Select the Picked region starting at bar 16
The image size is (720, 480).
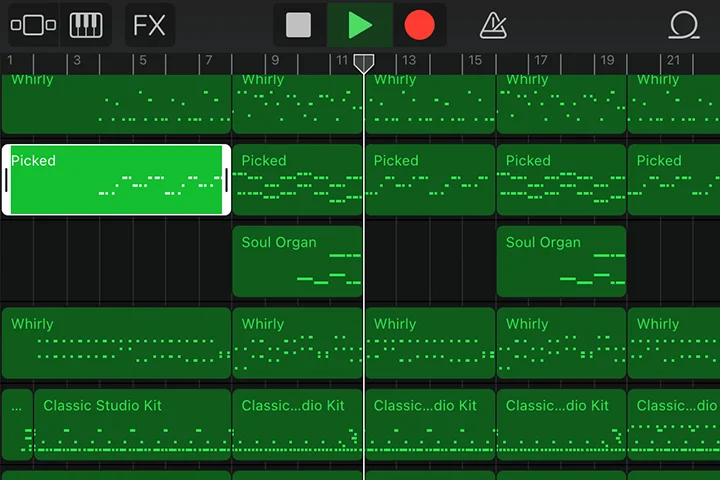(x=561, y=180)
